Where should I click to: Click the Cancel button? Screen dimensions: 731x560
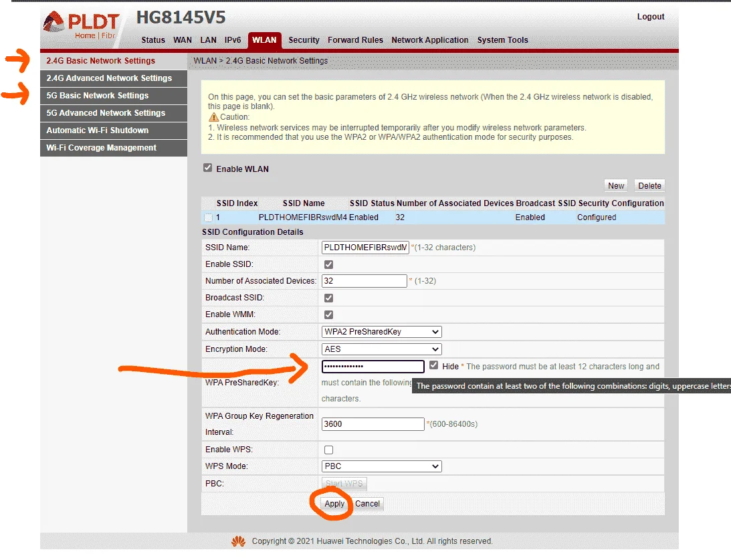pyautogui.click(x=367, y=504)
